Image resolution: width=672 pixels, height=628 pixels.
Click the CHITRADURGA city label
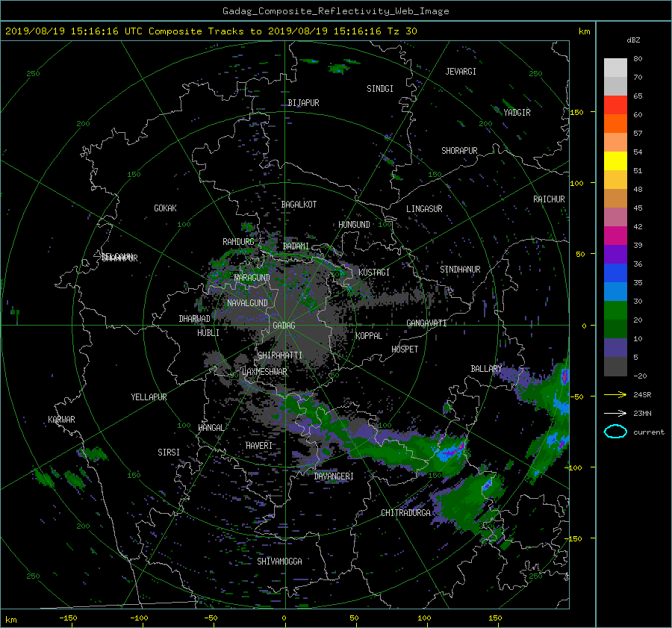tap(406, 513)
